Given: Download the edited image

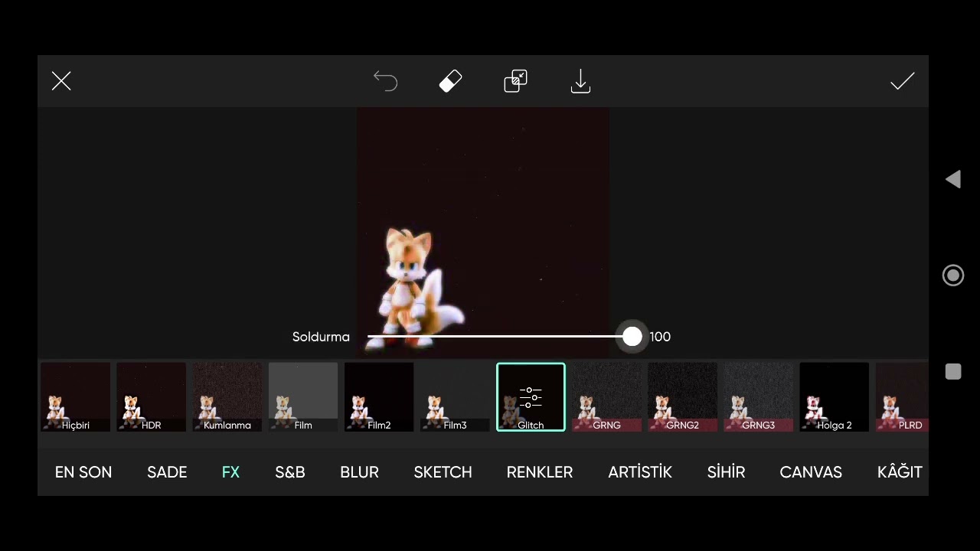Looking at the screenshot, I should pyautogui.click(x=580, y=81).
